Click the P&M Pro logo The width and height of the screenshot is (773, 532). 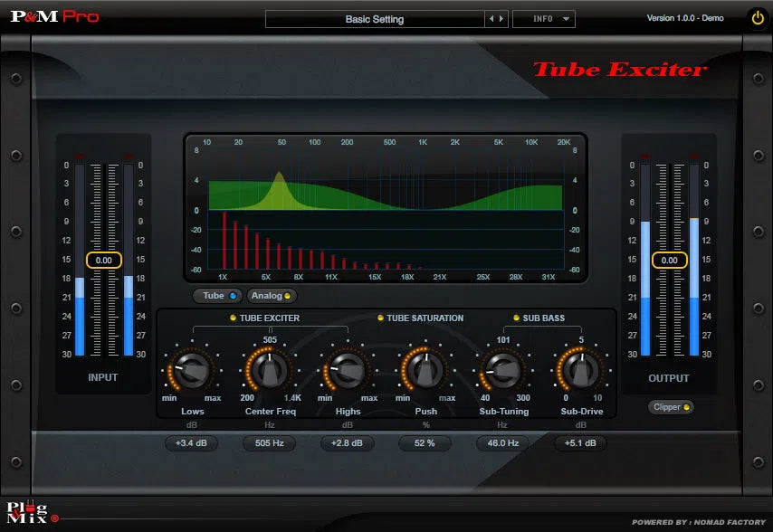[x=54, y=14]
